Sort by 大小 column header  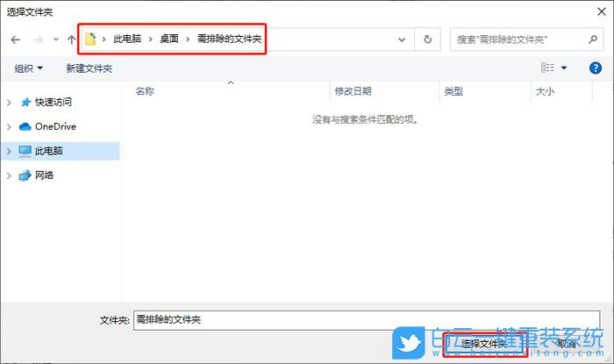[545, 91]
